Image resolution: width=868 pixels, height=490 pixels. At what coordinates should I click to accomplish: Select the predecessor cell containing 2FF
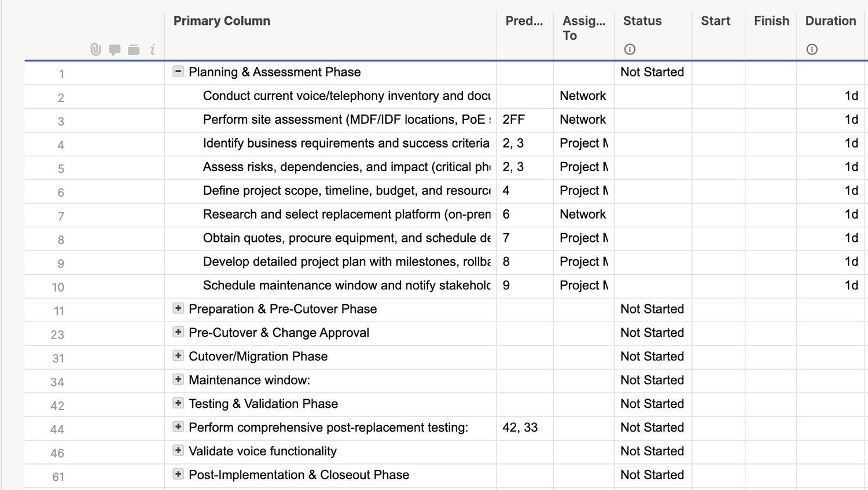pos(524,120)
